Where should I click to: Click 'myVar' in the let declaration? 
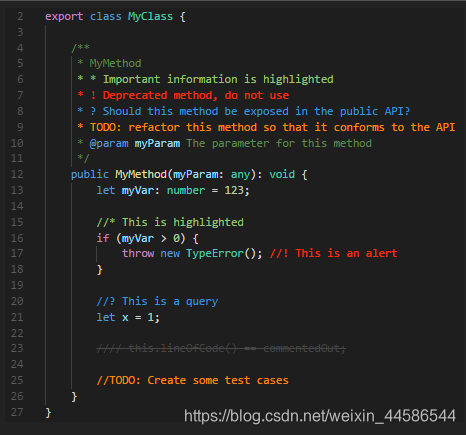(138, 190)
